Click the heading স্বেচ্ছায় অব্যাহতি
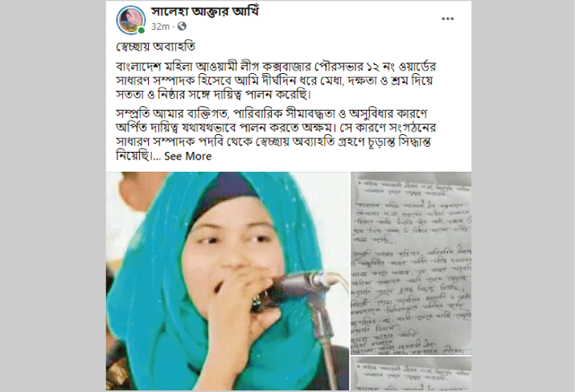This screenshot has height=392, width=575. [155, 47]
